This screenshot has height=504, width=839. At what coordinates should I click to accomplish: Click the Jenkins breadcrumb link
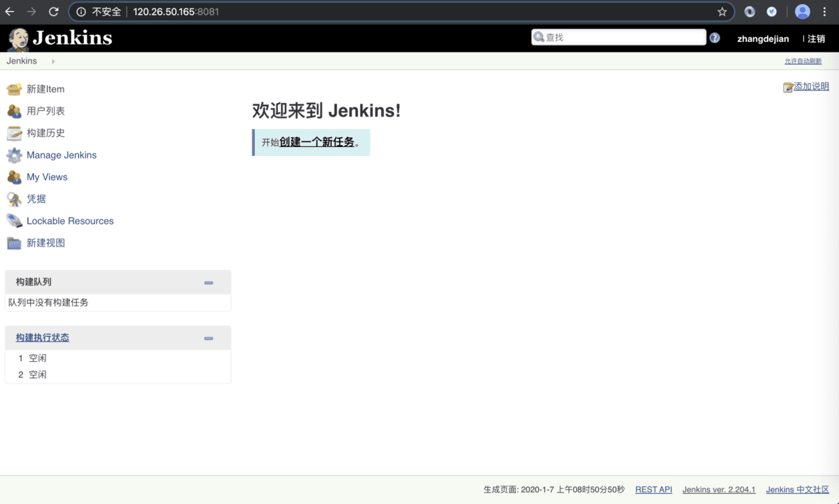coord(22,61)
